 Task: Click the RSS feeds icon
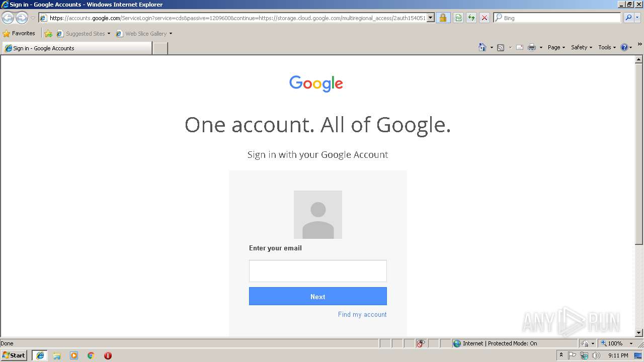pos(501,47)
